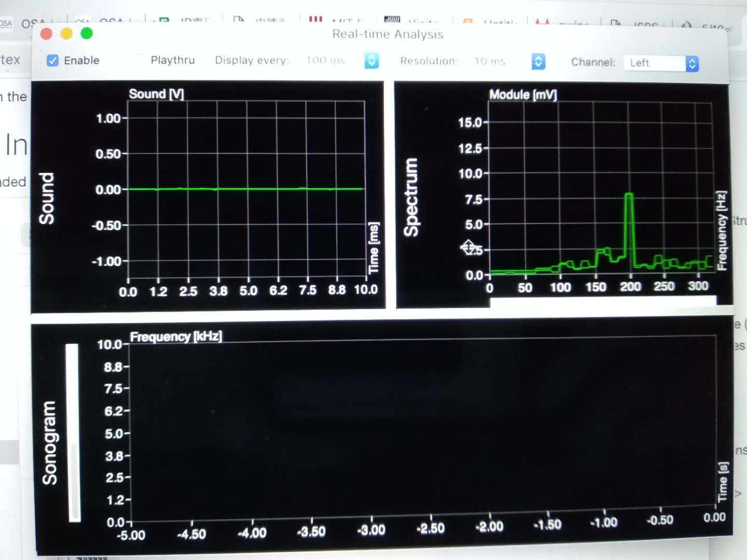Toggle the Enable checkbox
The image size is (747, 560).
(x=53, y=61)
